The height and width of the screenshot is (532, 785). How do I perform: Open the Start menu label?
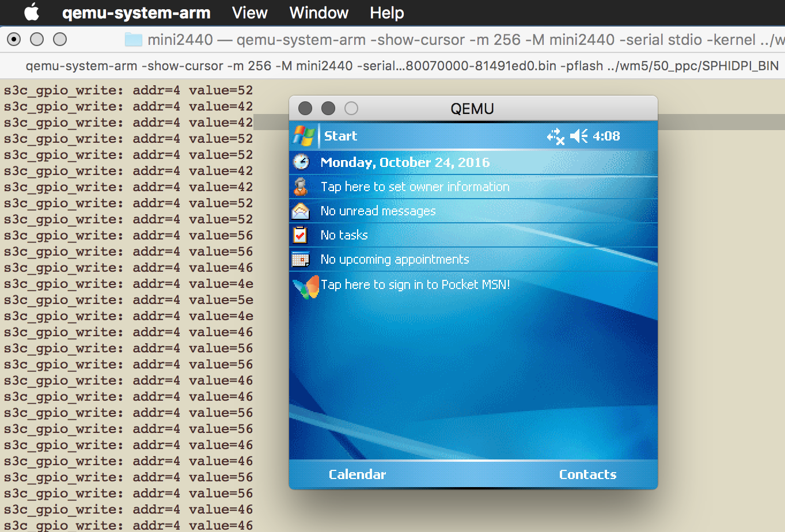coord(340,136)
